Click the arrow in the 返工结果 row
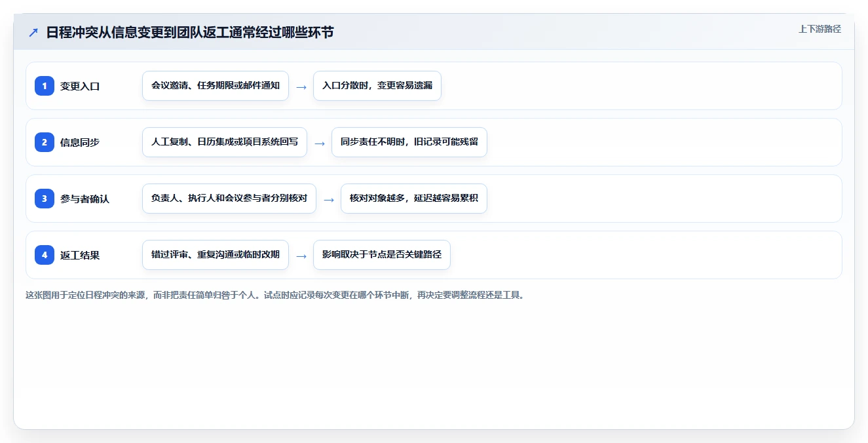Image resolution: width=868 pixels, height=443 pixels. 301,256
